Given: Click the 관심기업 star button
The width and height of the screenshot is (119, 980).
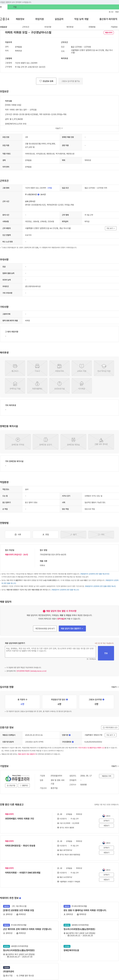Looking at the screenshot, I should click(x=11, y=786).
